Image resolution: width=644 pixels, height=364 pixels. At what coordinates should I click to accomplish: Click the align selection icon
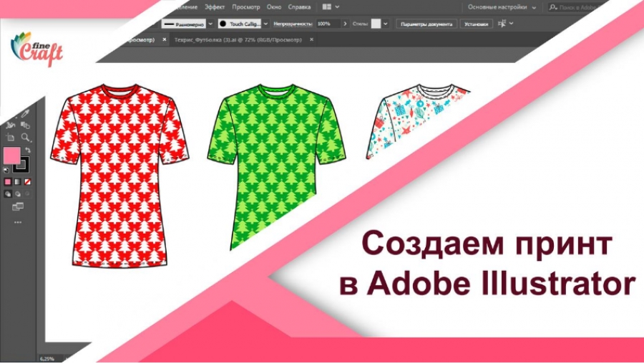(502, 24)
